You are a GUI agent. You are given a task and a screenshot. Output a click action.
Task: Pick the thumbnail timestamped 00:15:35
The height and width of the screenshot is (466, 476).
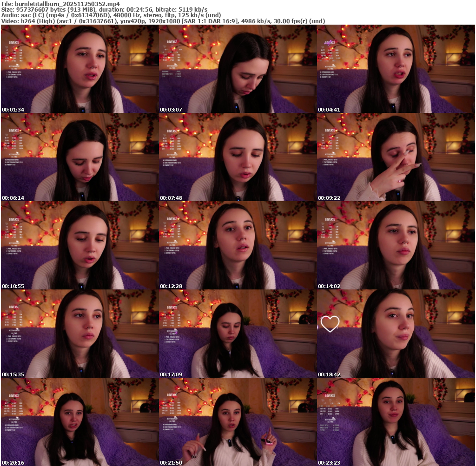click(79, 334)
